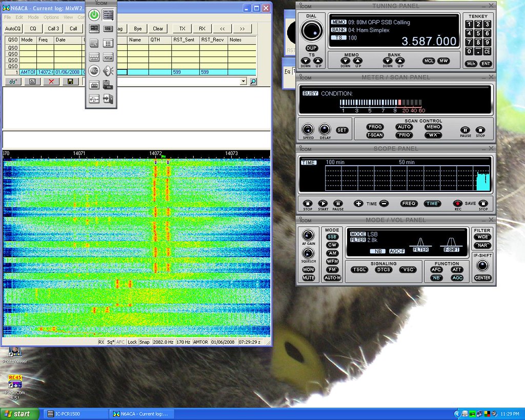Toggle the ATT attenuator button
Screen dimensions: 525x420
[457, 270]
